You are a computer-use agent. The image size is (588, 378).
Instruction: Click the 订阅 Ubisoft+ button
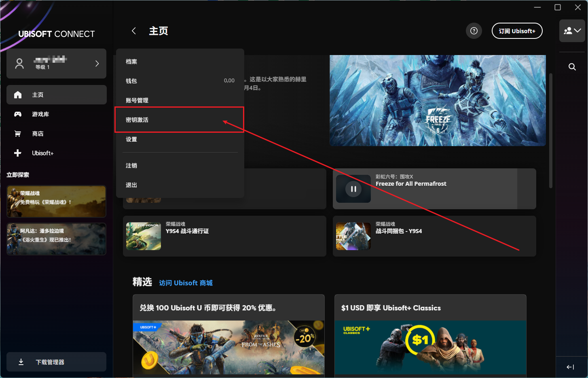click(517, 31)
